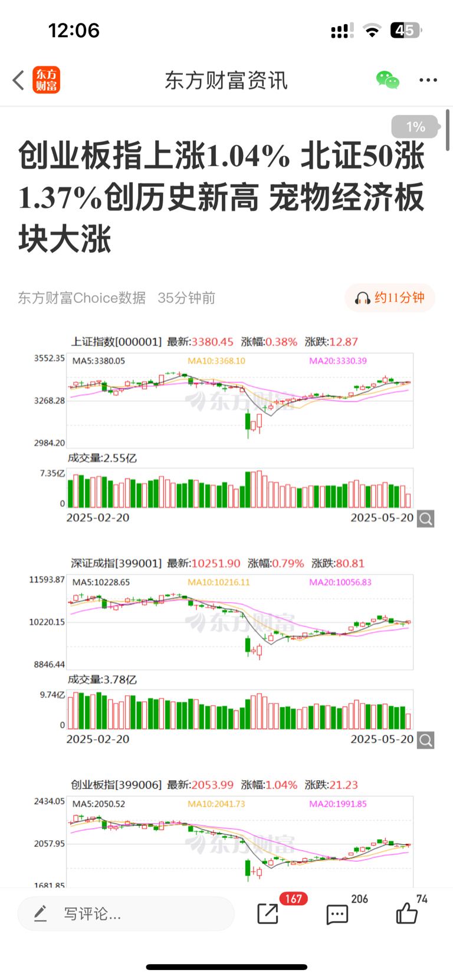The height and width of the screenshot is (980, 453).
Task: Open the 深证成指 price chart
Action: pyautogui.click(x=240, y=622)
